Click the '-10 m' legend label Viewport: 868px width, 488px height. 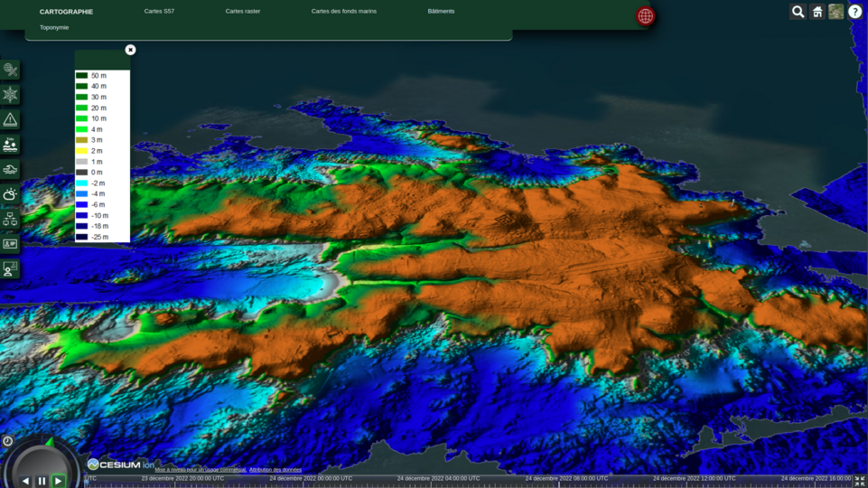99,215
